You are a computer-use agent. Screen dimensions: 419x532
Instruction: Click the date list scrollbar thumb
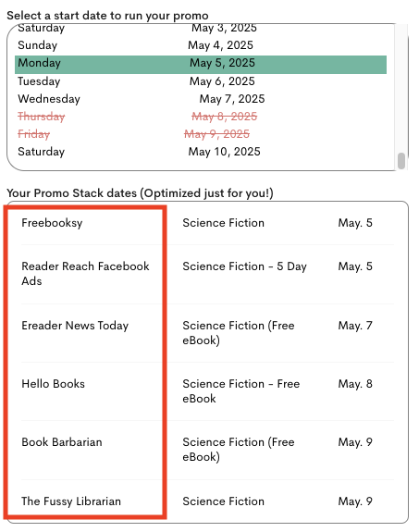(x=401, y=160)
